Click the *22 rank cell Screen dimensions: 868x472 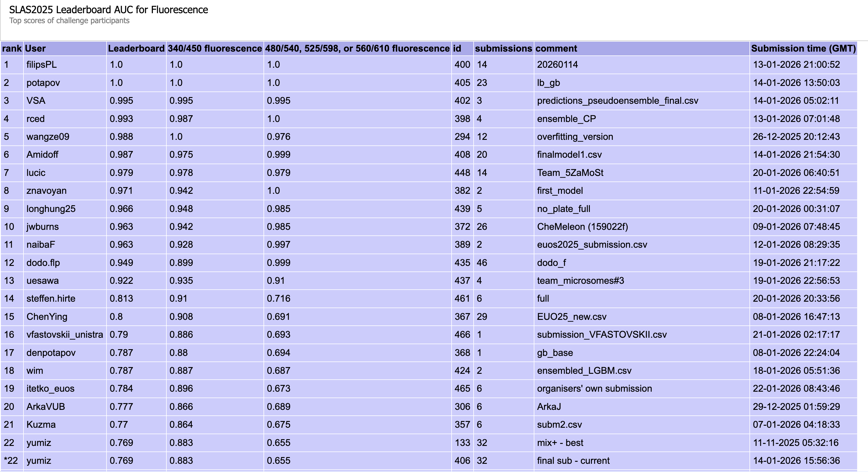coord(11,461)
